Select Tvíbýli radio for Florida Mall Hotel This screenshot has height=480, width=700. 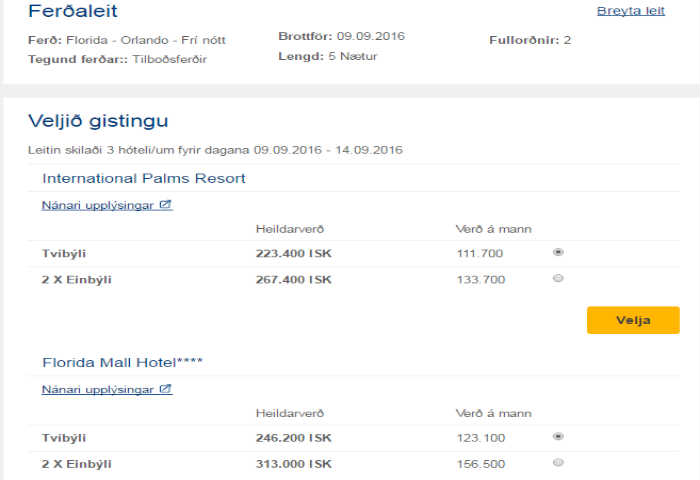pos(558,436)
